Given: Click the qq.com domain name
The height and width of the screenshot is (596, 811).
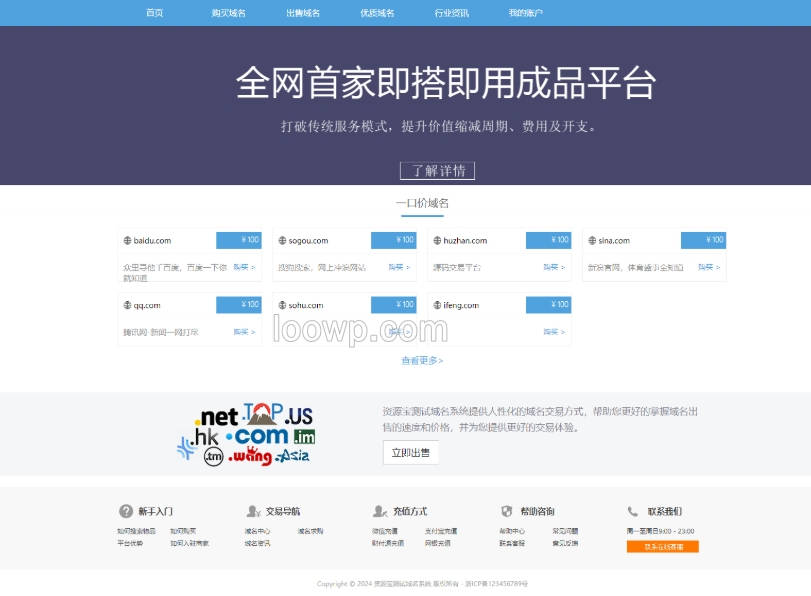Looking at the screenshot, I should coord(147,306).
